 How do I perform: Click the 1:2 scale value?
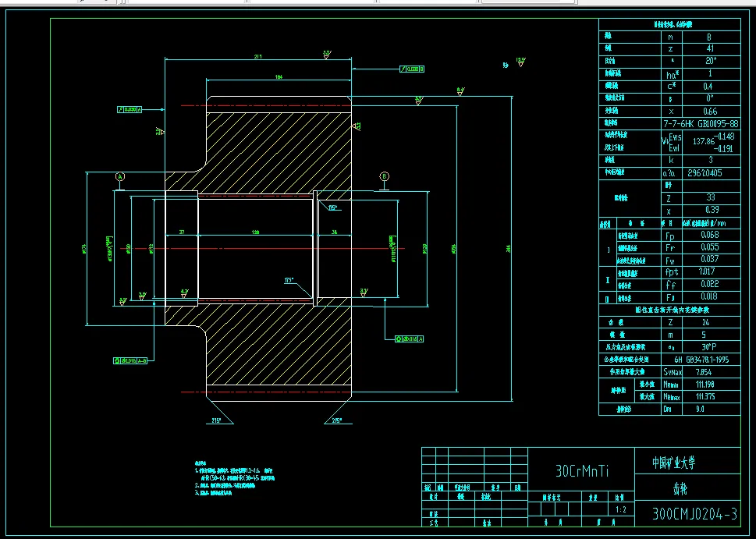tap(621, 509)
